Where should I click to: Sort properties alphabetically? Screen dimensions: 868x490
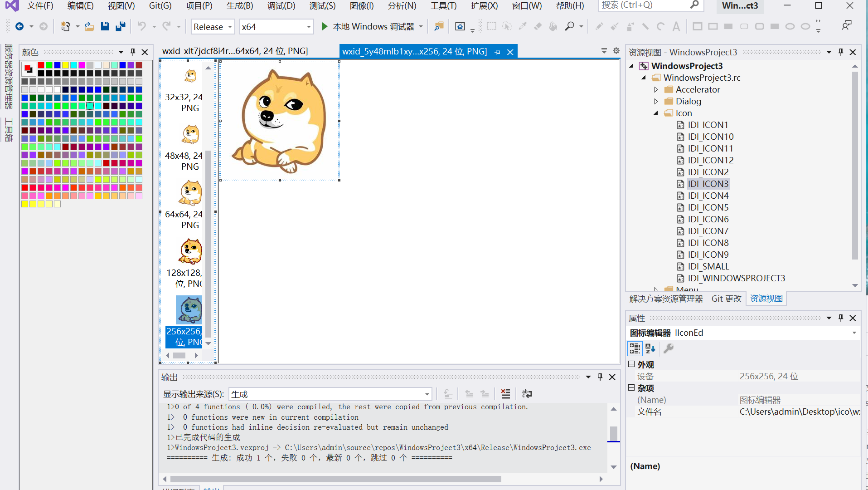[x=650, y=348]
